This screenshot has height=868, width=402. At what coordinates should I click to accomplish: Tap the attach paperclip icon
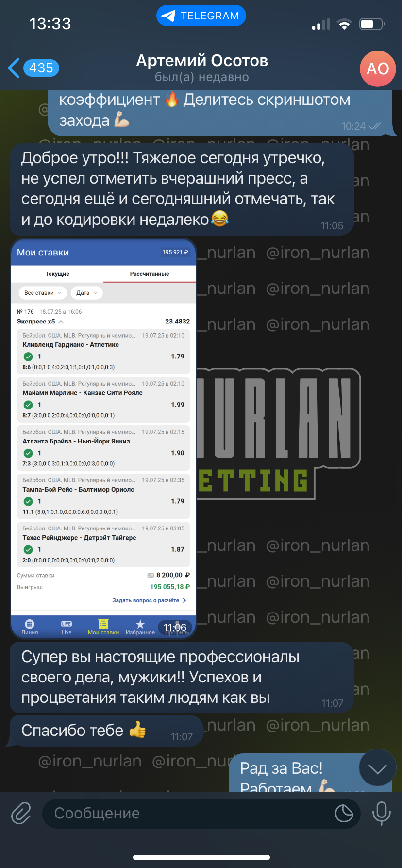pos(21,813)
